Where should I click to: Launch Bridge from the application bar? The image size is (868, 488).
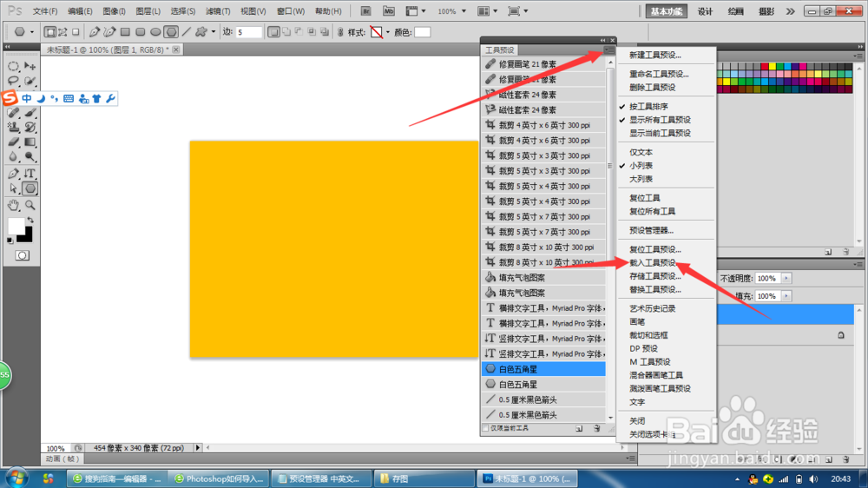coord(365,11)
